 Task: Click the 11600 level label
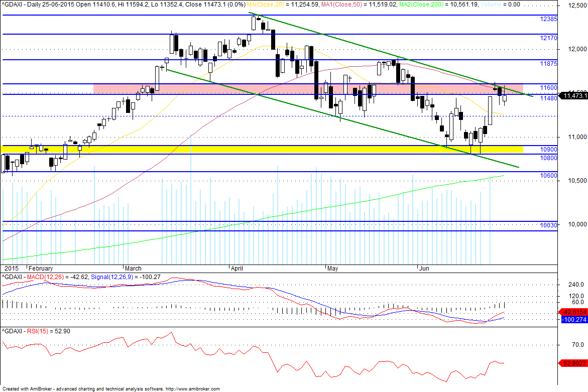[x=549, y=88]
